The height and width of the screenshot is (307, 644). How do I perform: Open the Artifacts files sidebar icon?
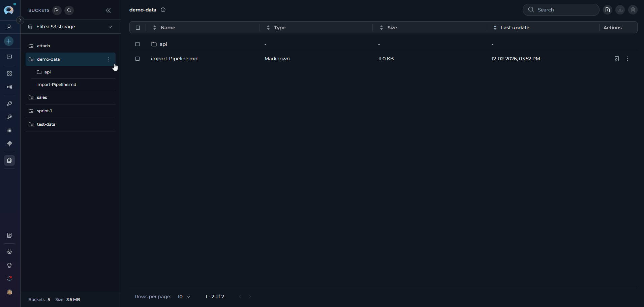pyautogui.click(x=9, y=160)
